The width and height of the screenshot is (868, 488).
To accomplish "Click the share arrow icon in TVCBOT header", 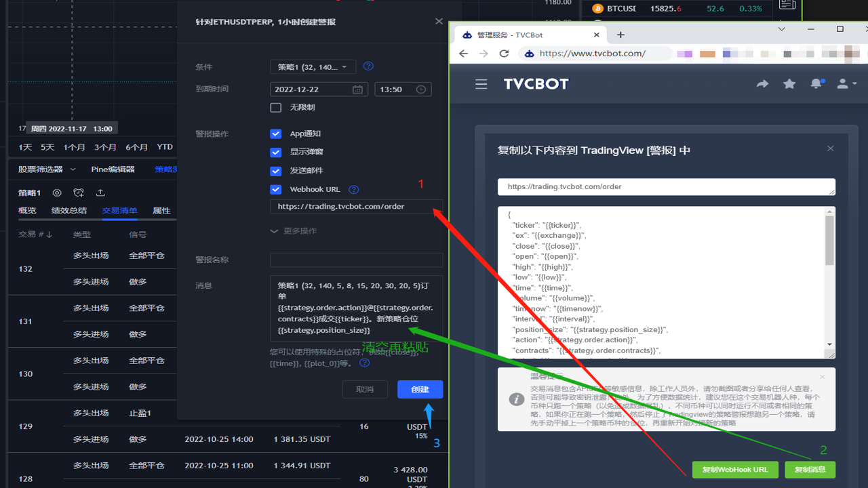I will (762, 84).
